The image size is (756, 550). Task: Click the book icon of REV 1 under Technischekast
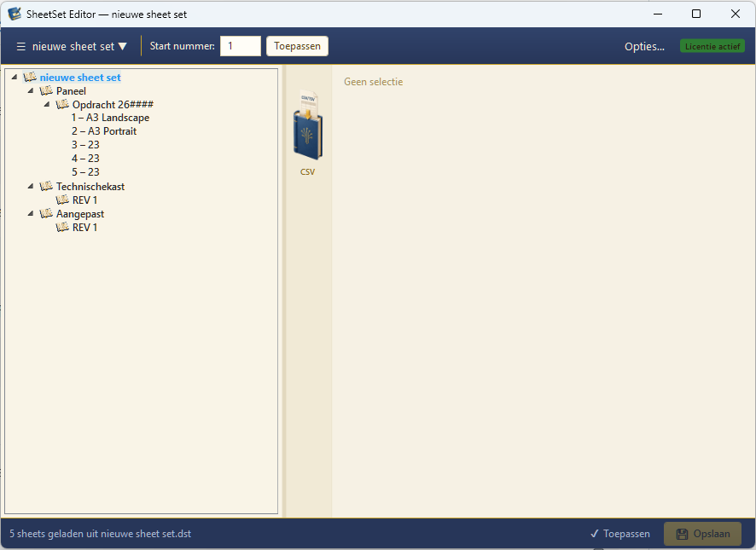(x=62, y=200)
